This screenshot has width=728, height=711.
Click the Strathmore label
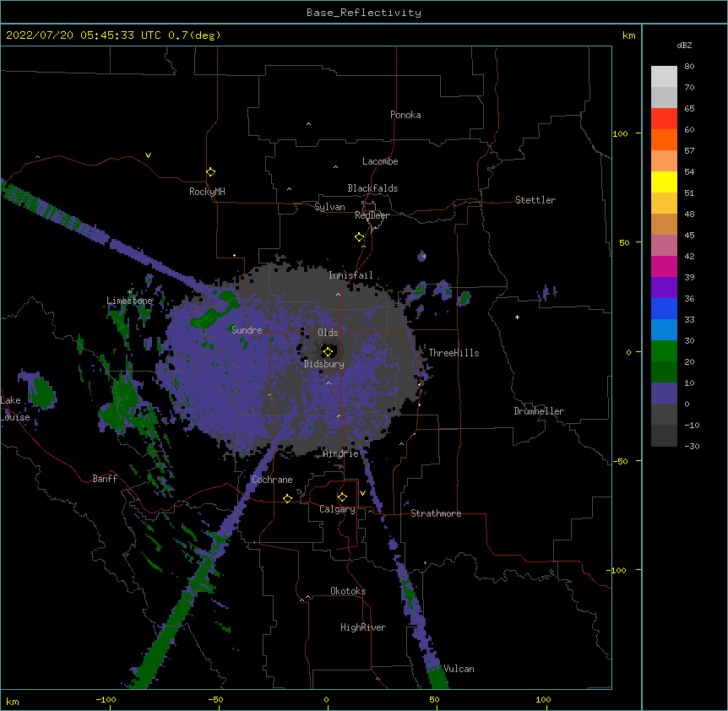[x=436, y=513]
